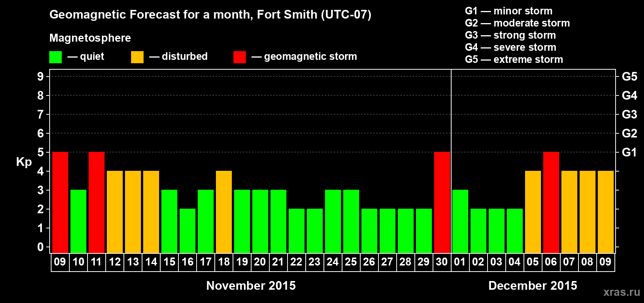Click the orange bar for November 18
This screenshot has width=644, height=303.
tap(224, 212)
